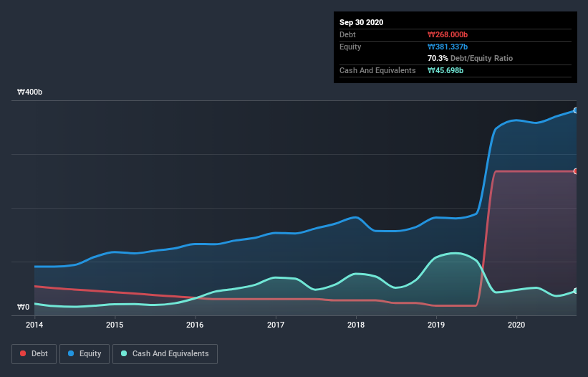Click the 2015 x-axis label

click(x=115, y=325)
